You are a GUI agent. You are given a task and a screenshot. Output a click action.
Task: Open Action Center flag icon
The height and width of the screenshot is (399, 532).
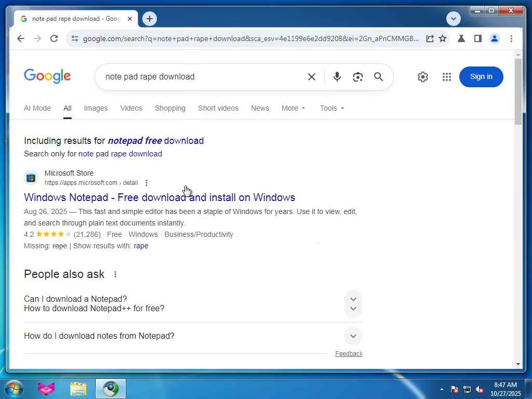pos(454,390)
